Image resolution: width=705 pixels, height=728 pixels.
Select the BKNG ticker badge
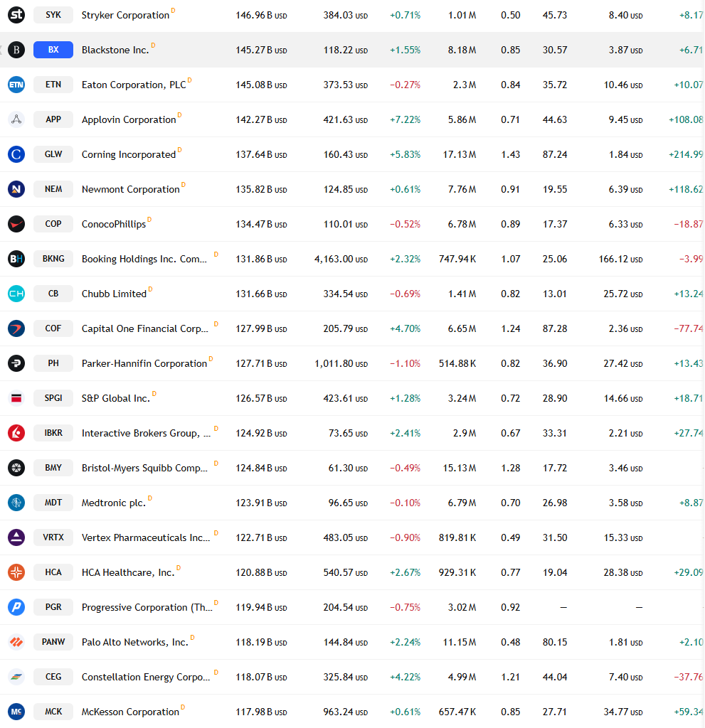(x=53, y=259)
